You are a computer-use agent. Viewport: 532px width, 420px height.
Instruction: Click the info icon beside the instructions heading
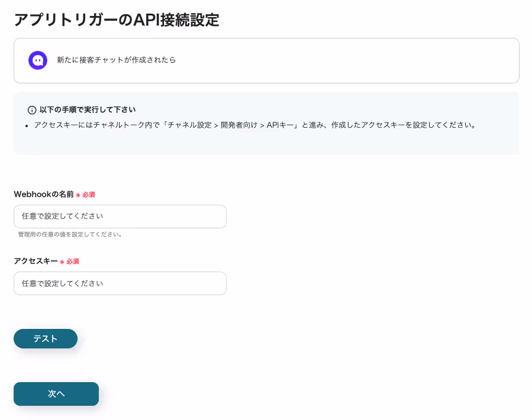tap(32, 110)
